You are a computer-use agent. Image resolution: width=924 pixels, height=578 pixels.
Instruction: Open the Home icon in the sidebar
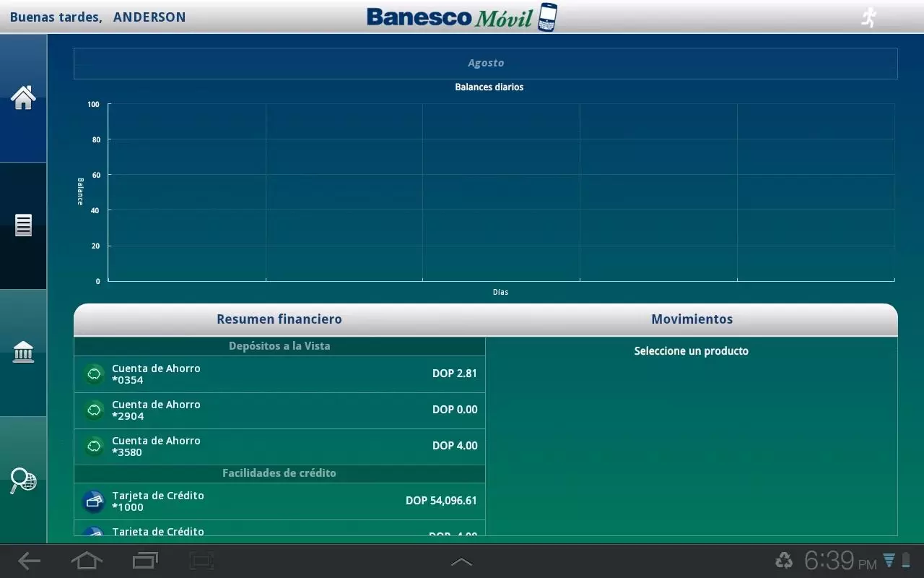tap(23, 98)
